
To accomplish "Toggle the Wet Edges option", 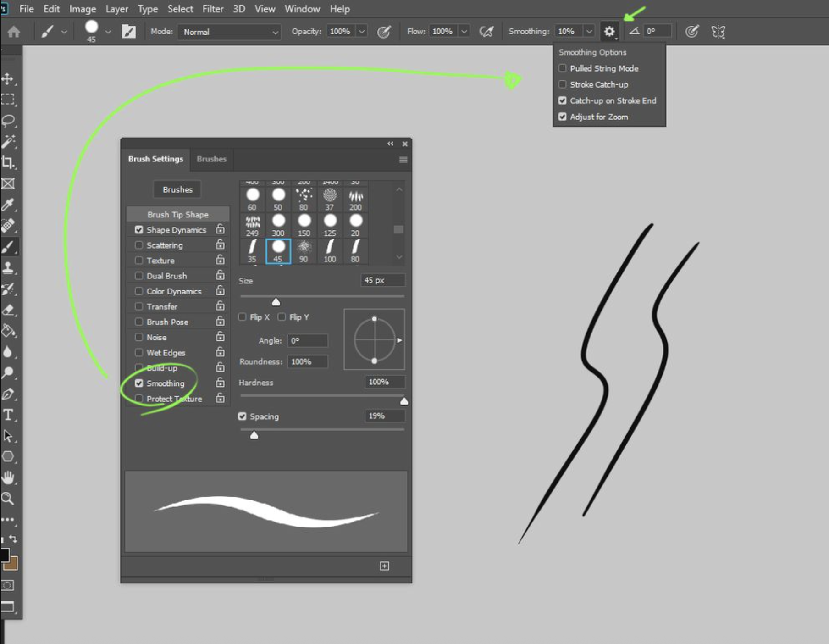I will 139,352.
